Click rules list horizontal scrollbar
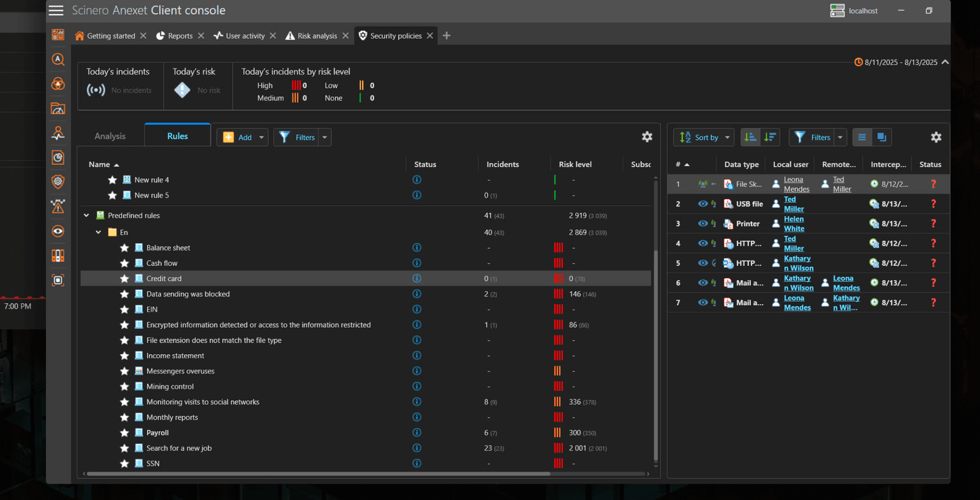This screenshot has width=980, height=500. tap(318, 474)
